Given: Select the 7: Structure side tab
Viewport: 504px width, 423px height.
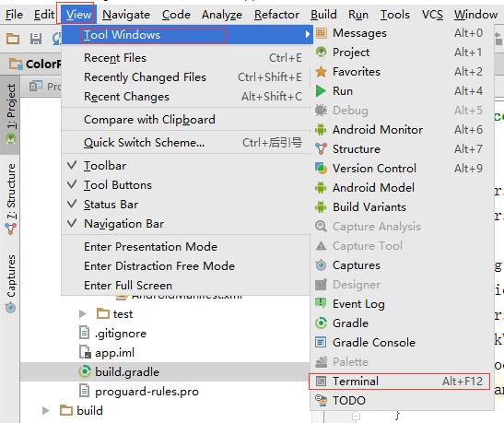Looking at the screenshot, I should click(x=11, y=198).
